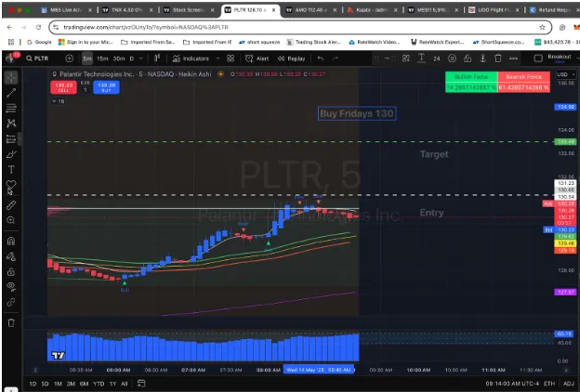Select the YTD date range
580x392 pixels.
(x=99, y=384)
